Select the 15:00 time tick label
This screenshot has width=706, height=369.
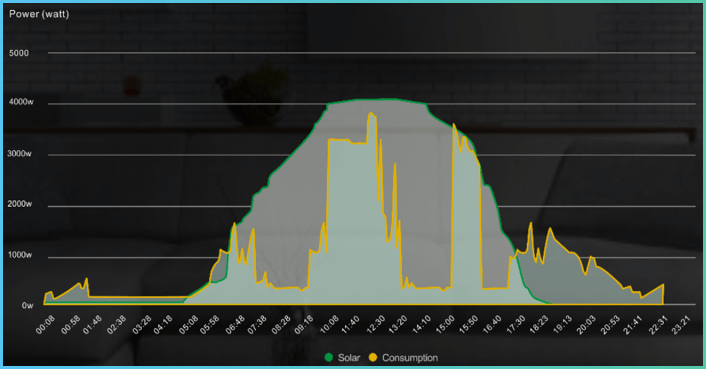(x=446, y=325)
